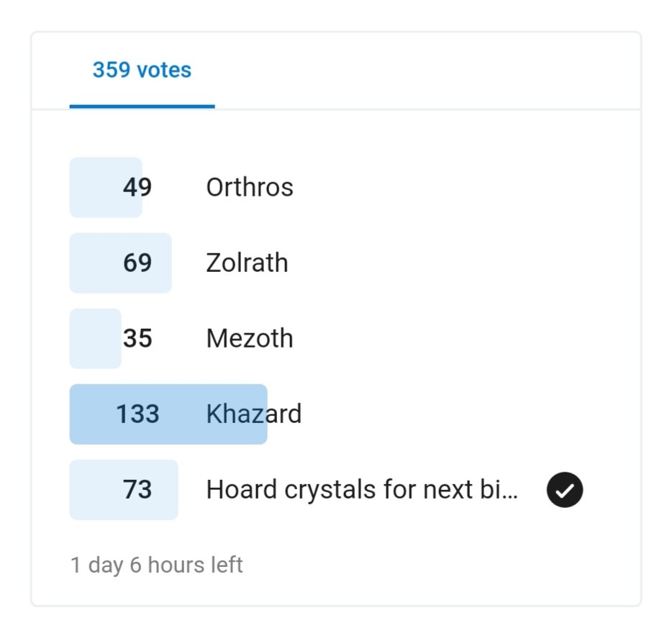Click the 49 vote count bar
672x618 pixels.
point(106,187)
